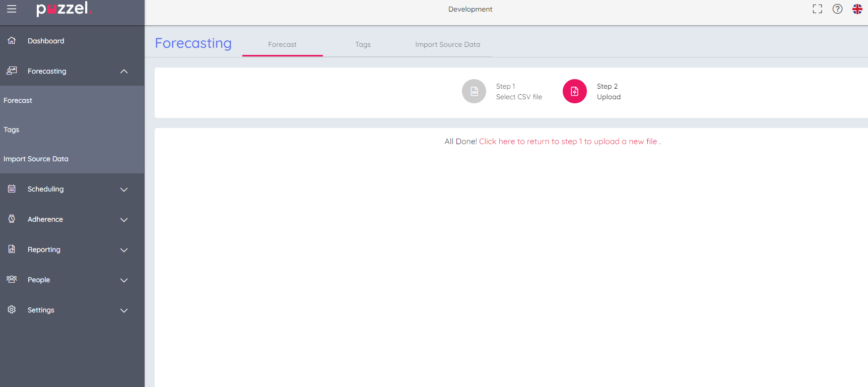Collapse the Forecasting sidebar section
This screenshot has width=868, height=387.
click(124, 72)
